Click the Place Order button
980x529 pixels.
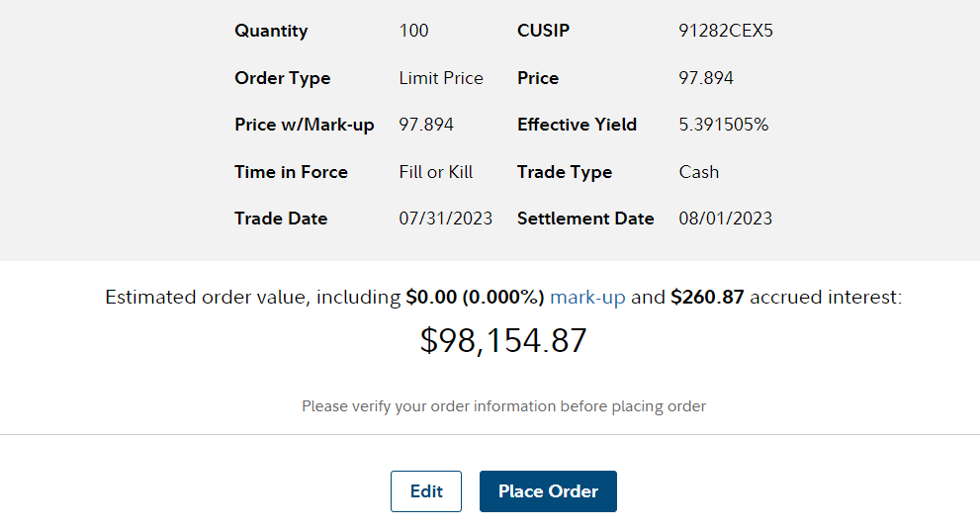click(x=548, y=491)
